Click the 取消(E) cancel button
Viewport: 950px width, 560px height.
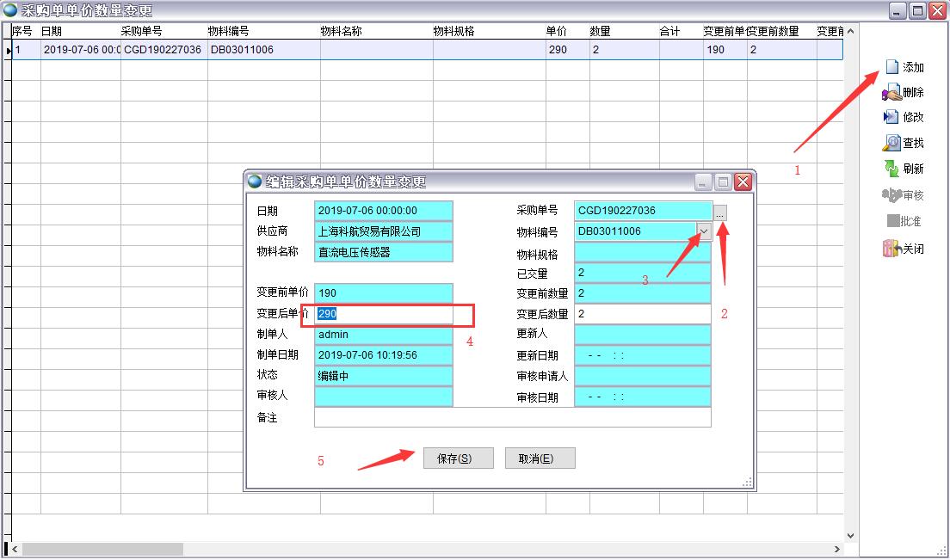click(540, 458)
